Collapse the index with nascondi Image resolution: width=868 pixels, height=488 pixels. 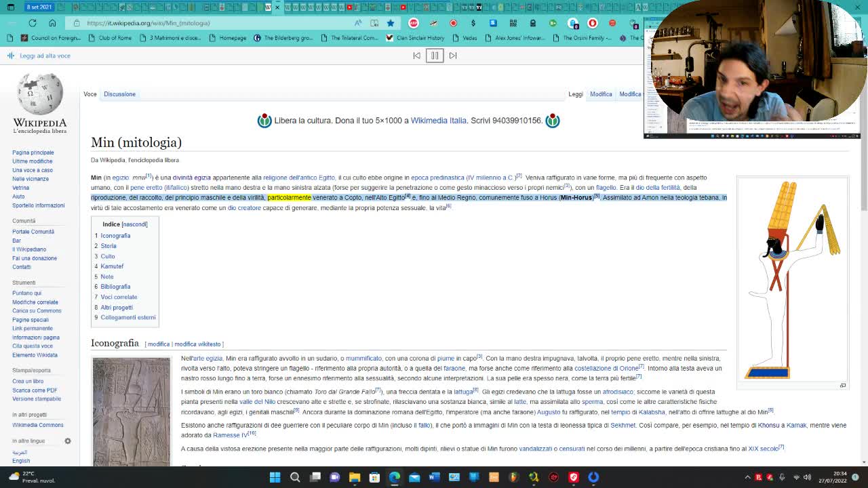click(134, 224)
